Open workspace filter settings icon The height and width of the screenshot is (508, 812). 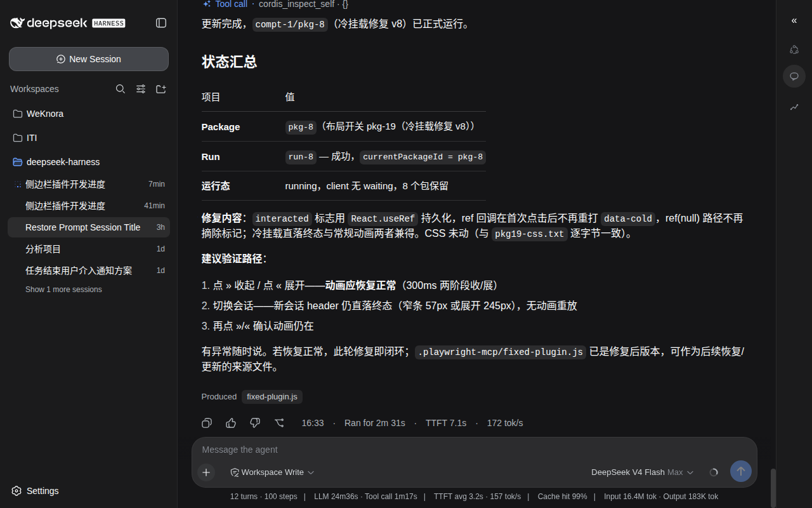[x=141, y=89]
